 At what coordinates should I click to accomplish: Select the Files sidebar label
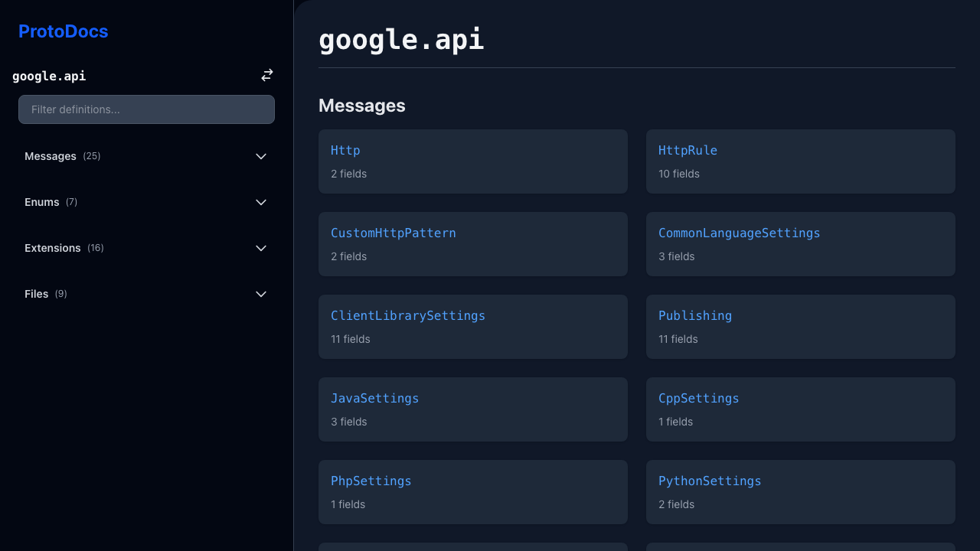pos(37,294)
